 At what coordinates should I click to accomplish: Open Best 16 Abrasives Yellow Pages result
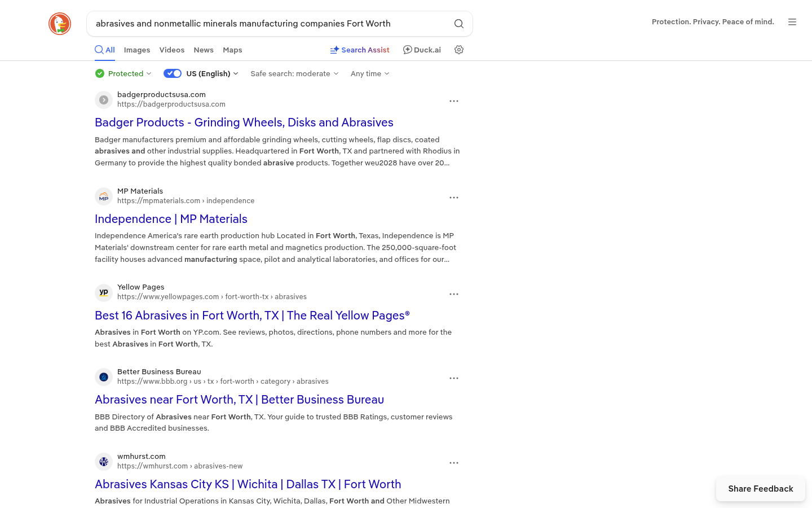coord(252,316)
